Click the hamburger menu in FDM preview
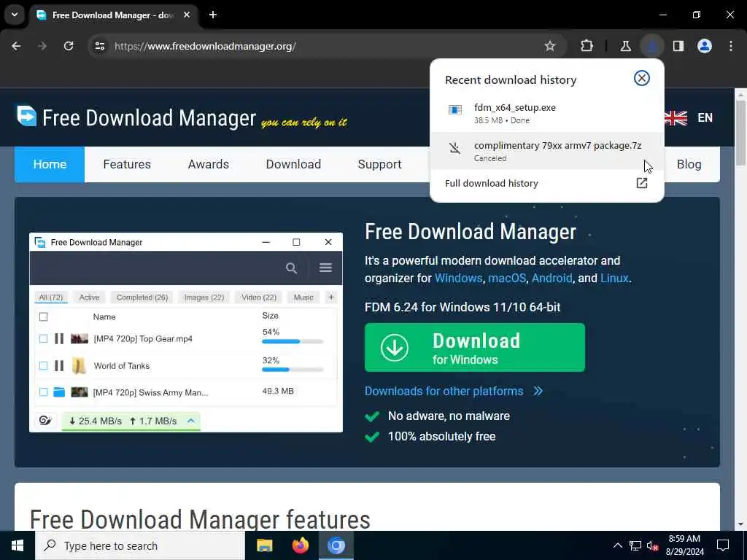This screenshot has width=747, height=560. click(325, 268)
